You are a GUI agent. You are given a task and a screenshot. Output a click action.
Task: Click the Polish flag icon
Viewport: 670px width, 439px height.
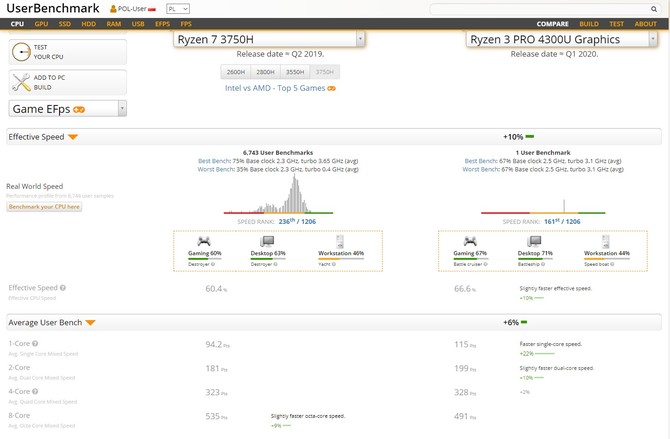coord(152,9)
